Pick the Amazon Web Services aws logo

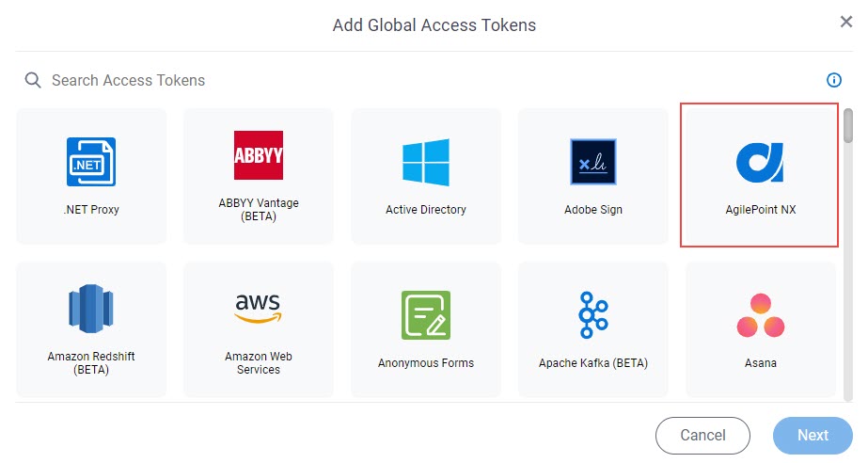259,309
